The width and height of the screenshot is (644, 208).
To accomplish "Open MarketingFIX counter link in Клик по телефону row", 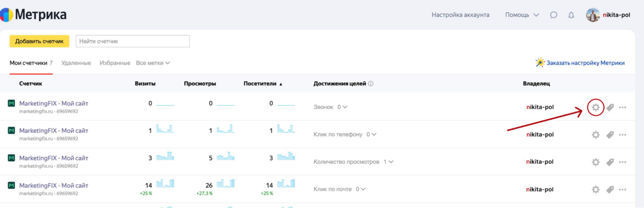I will tap(54, 130).
